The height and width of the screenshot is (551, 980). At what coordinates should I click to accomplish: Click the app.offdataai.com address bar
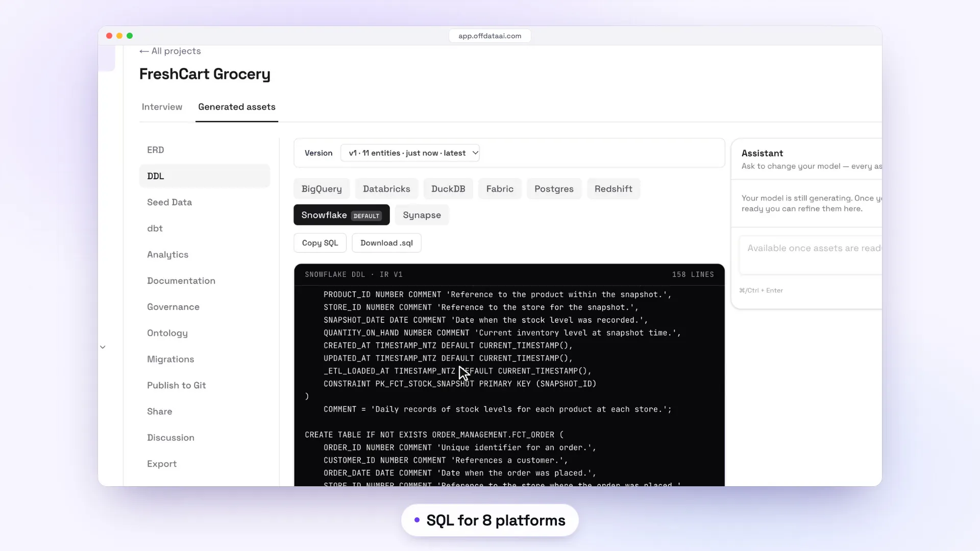[x=490, y=36]
